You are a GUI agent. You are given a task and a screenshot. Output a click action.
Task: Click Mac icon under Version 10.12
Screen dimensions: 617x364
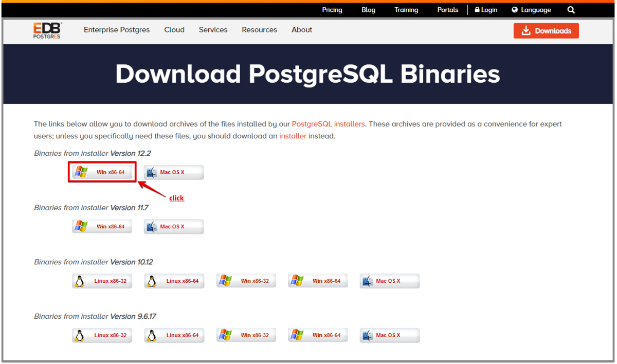[368, 281]
